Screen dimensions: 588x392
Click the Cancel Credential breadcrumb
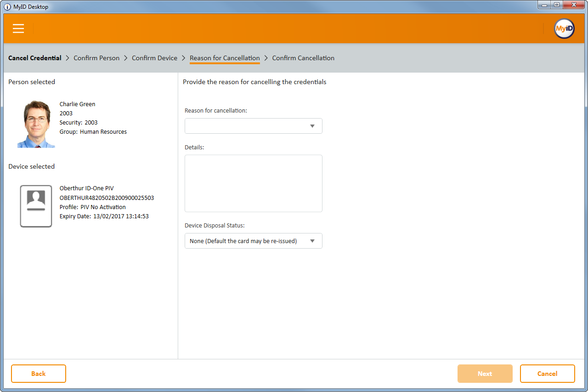click(x=35, y=58)
